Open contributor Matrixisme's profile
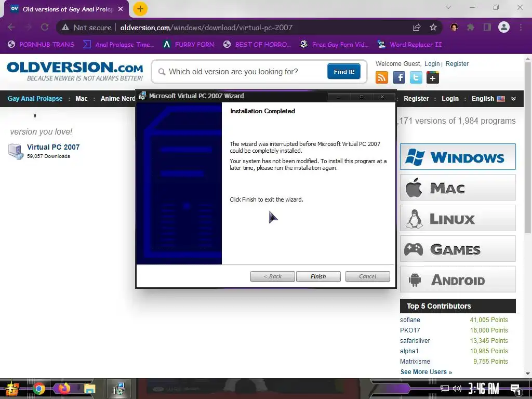 415,362
